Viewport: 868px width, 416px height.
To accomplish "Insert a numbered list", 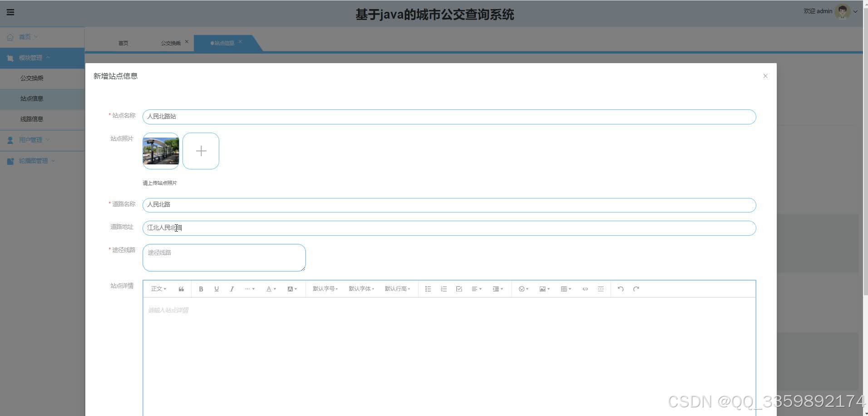I will (x=444, y=289).
